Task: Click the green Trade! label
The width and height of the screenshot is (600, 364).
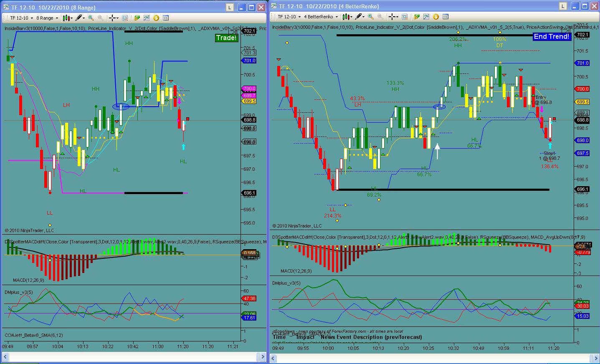Action: coord(226,38)
